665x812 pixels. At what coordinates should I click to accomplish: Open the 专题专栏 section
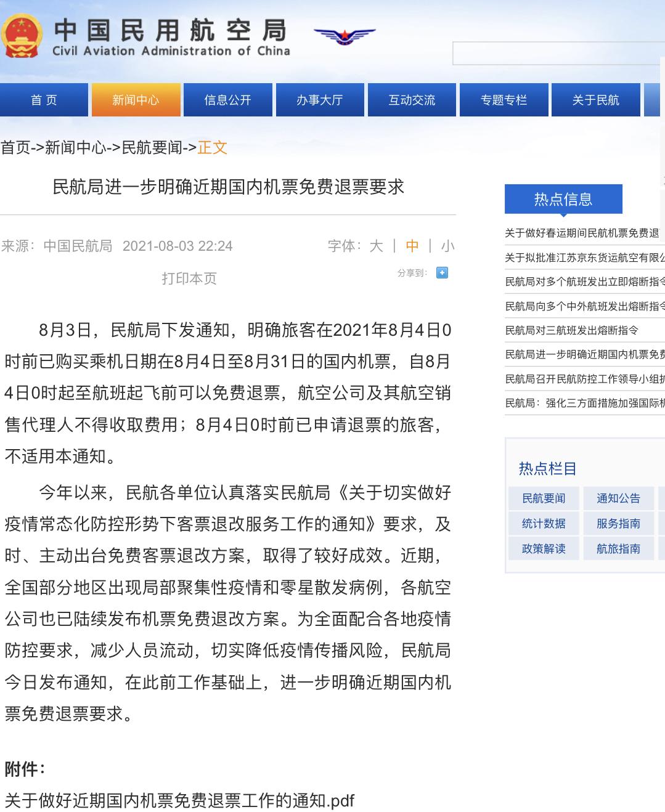(x=503, y=99)
